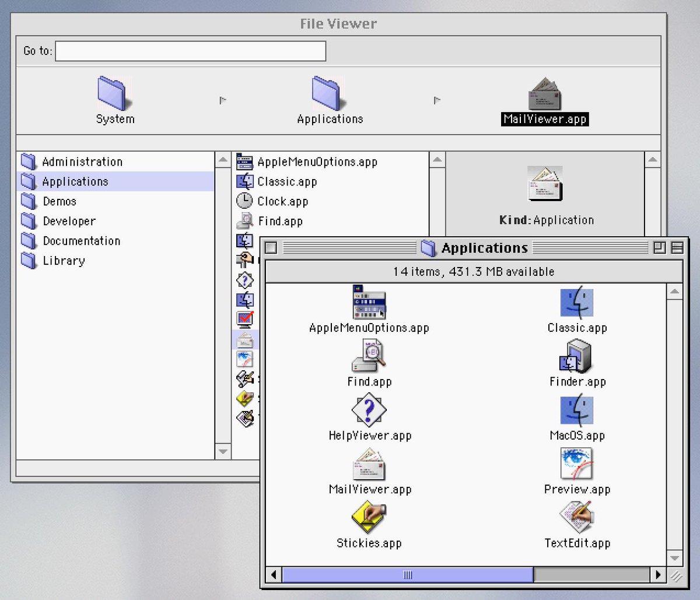Select Find.app row in File Viewer list
This screenshot has height=600, width=700.
(x=331, y=222)
